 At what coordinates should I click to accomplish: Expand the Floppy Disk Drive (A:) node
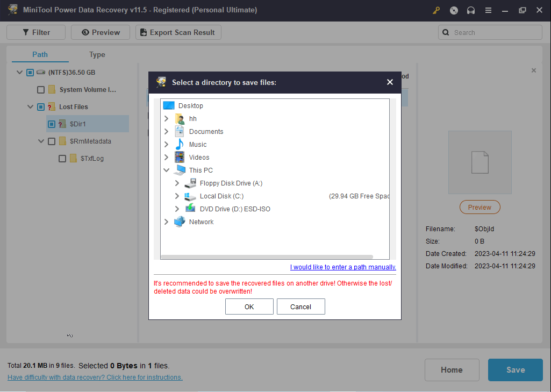(177, 183)
